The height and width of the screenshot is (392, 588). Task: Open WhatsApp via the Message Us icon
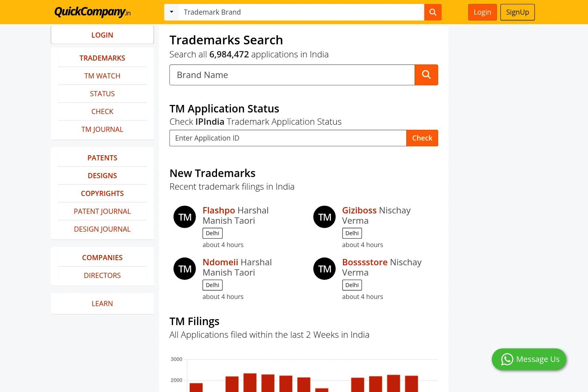pyautogui.click(x=507, y=359)
